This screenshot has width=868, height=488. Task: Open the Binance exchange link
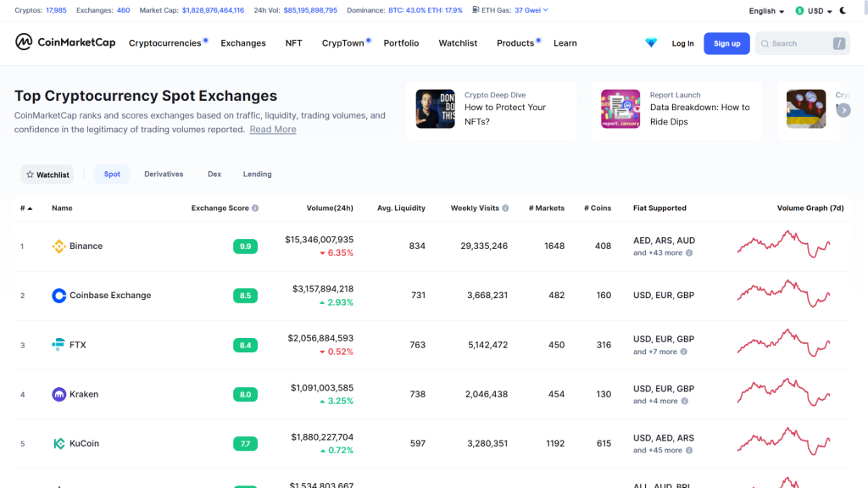86,247
